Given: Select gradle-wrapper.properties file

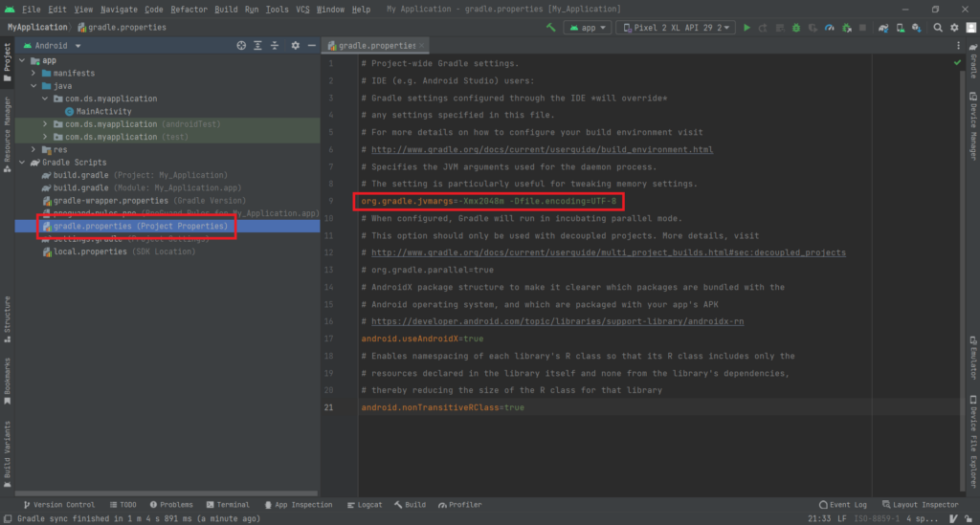Looking at the screenshot, I should (x=144, y=201).
